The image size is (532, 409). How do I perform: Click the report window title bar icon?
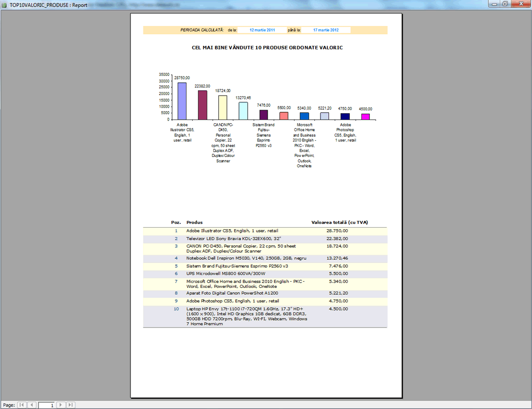(x=4, y=5)
